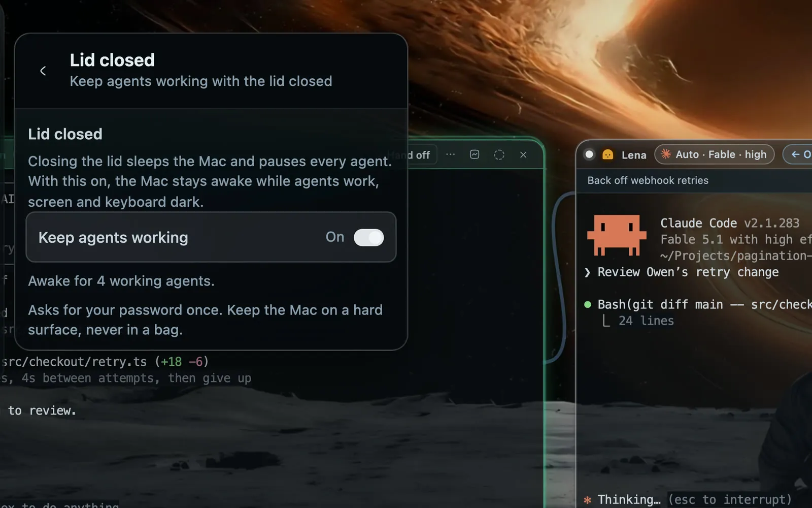
Task: Click the orange asterisk beside Thinking…
Action: [x=587, y=500]
